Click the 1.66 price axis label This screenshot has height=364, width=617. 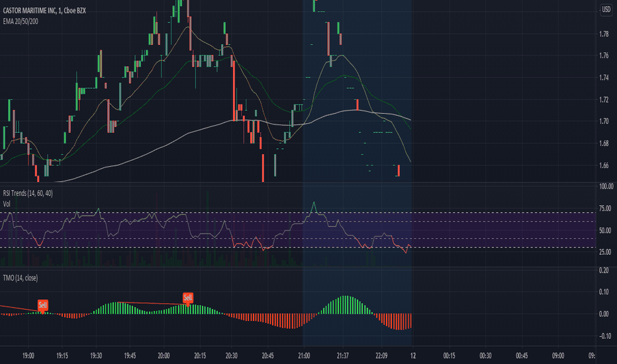coord(604,165)
